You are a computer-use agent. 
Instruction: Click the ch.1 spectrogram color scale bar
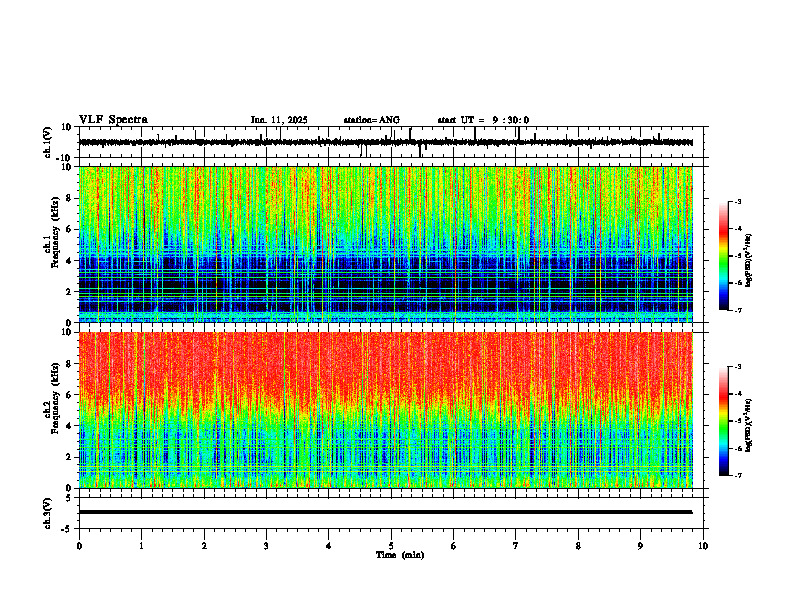[724, 256]
